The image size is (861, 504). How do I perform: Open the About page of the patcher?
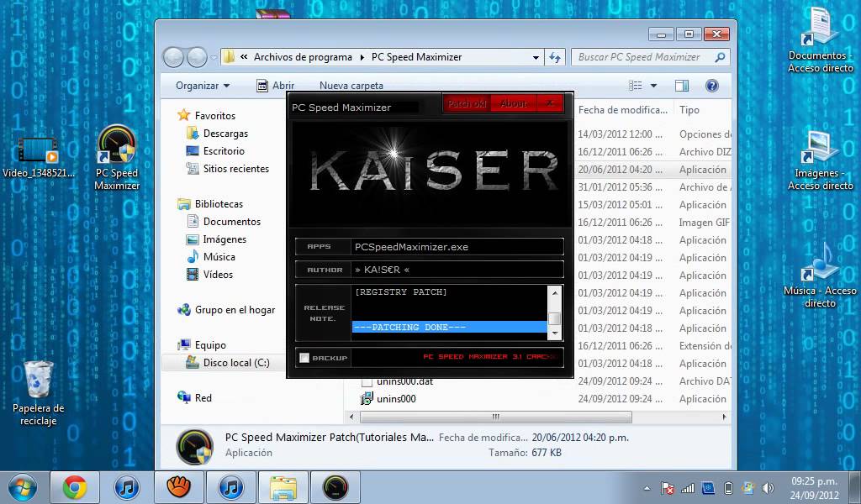514,103
